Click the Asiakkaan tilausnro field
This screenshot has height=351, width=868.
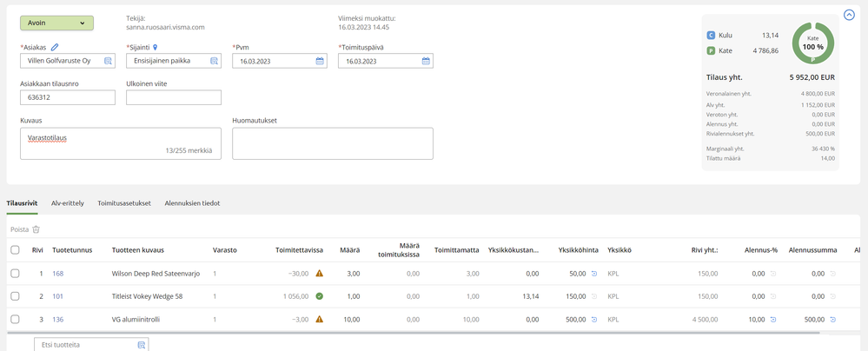coord(68,97)
